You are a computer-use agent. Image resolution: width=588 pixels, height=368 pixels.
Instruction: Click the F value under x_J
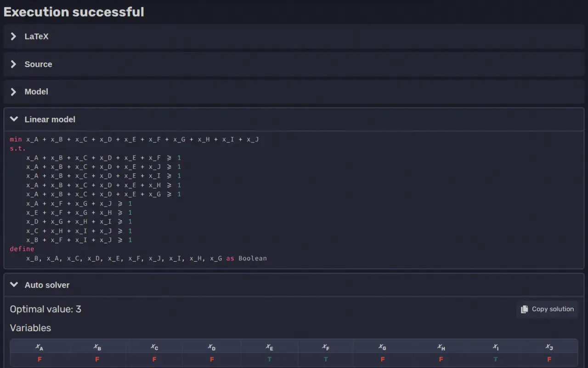click(549, 359)
